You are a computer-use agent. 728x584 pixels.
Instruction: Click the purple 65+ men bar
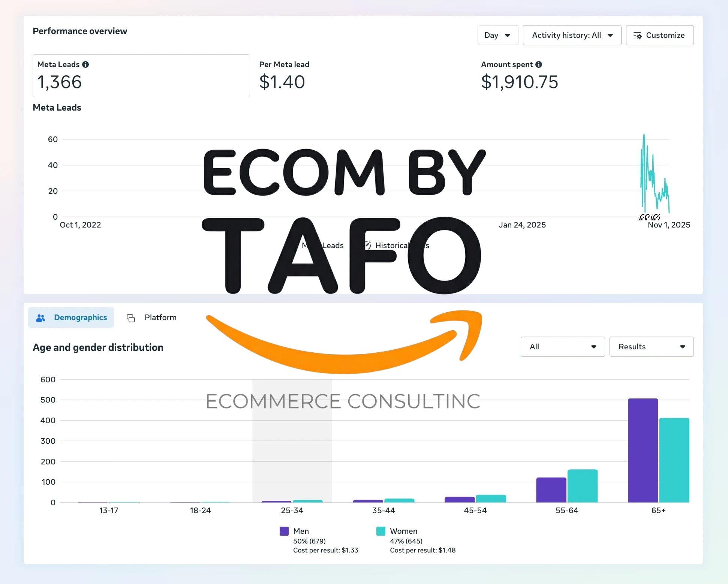643,450
